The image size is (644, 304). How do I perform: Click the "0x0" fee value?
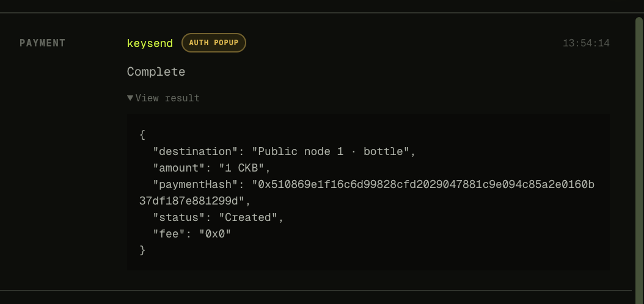point(215,234)
